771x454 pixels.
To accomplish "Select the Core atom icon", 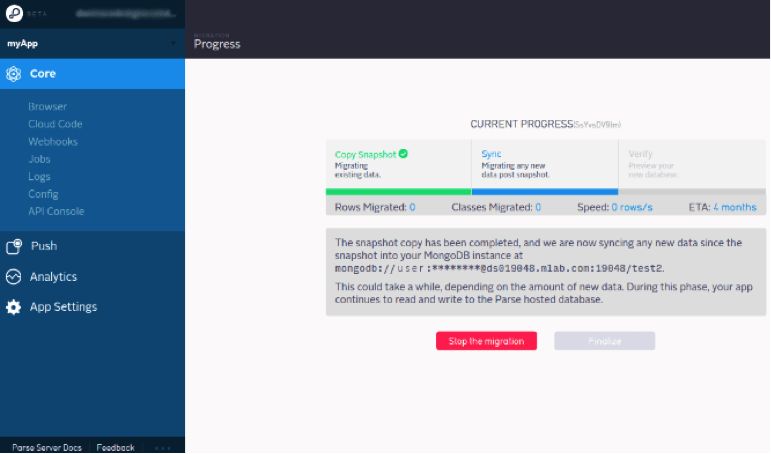I will 14,74.
